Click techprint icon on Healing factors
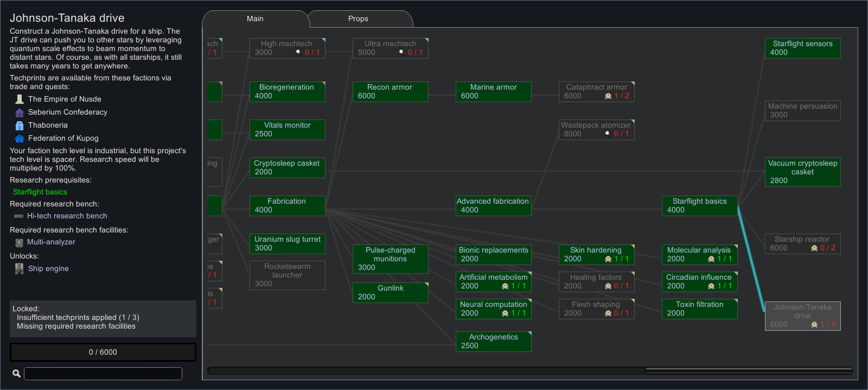The image size is (868, 390). click(608, 286)
